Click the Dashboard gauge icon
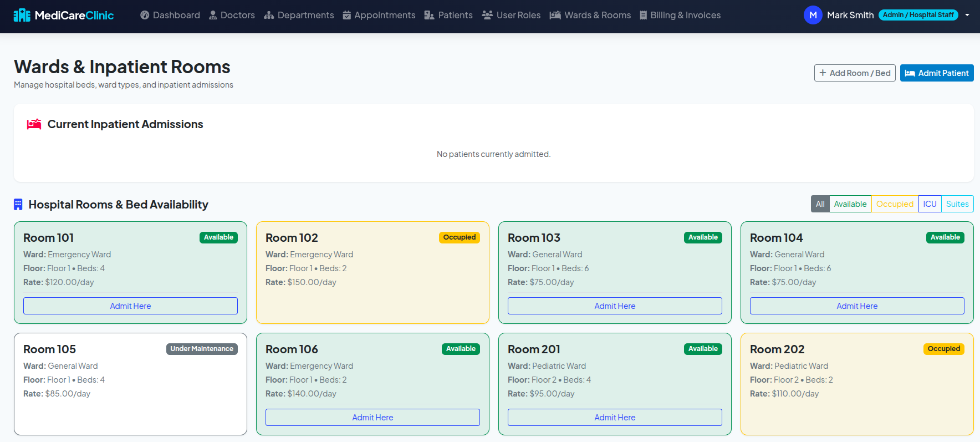The height and width of the screenshot is (442, 980). (145, 15)
